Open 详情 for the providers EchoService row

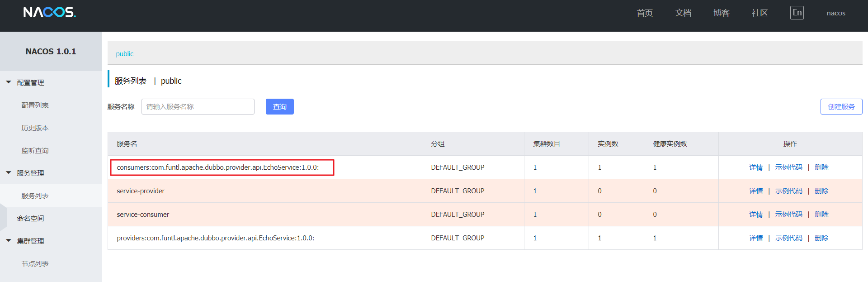coord(755,238)
